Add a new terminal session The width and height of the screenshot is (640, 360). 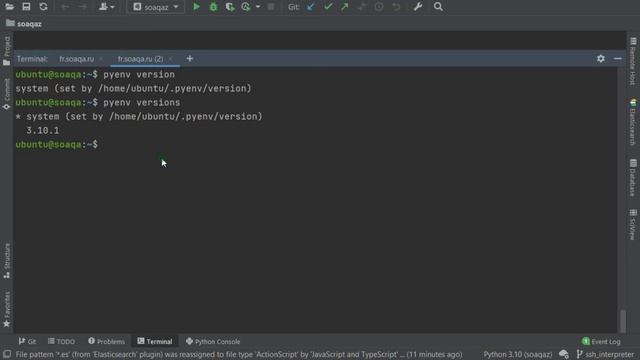click(189, 59)
